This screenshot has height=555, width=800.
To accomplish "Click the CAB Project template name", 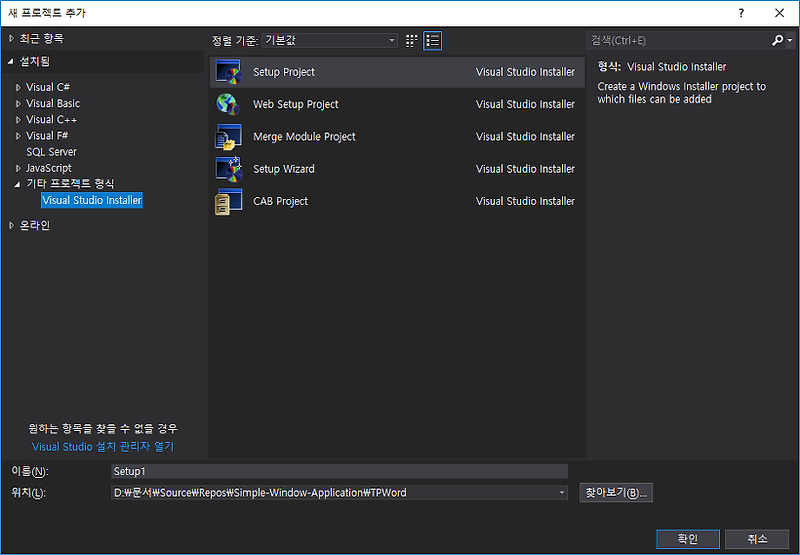I will (x=281, y=201).
